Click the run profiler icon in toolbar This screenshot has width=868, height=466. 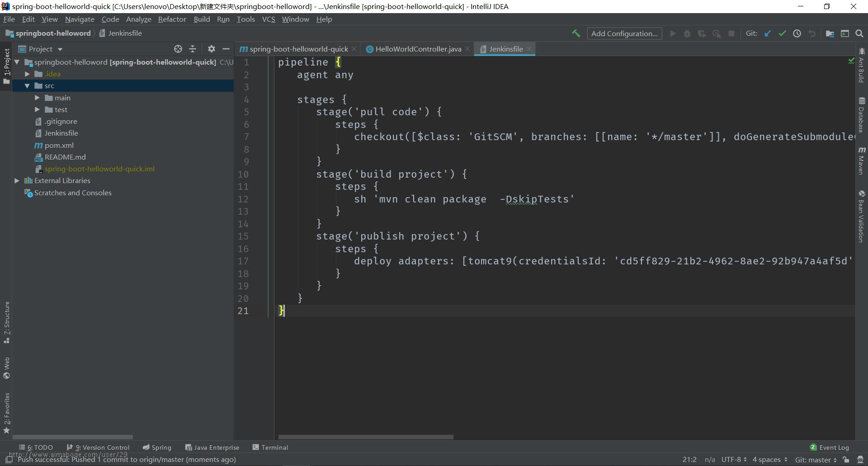[717, 33]
